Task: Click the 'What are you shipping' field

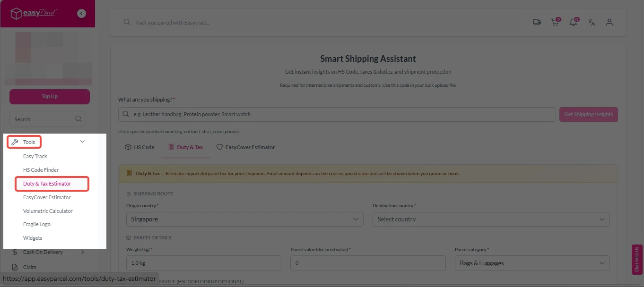Action: (337, 114)
